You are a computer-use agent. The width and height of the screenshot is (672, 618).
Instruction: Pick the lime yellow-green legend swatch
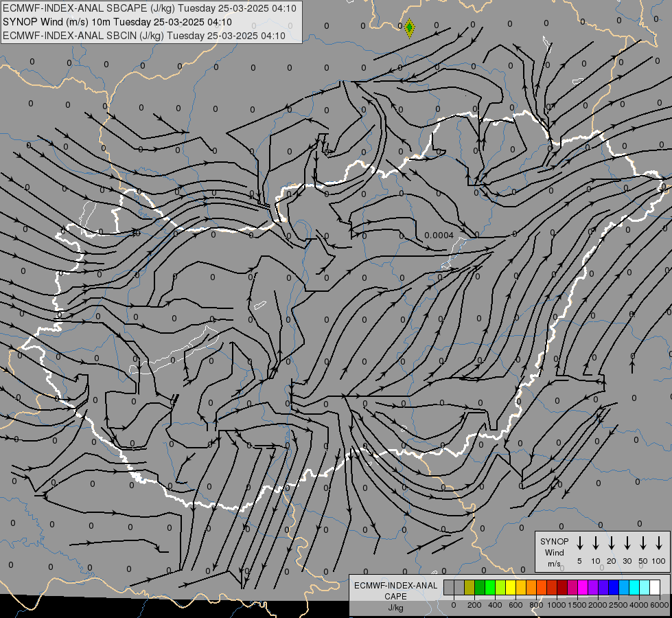click(500, 587)
